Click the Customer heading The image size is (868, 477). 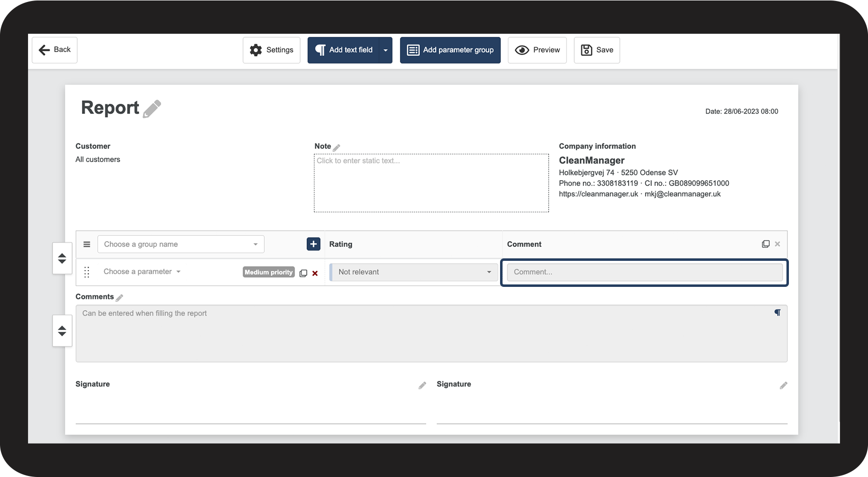[93, 146]
